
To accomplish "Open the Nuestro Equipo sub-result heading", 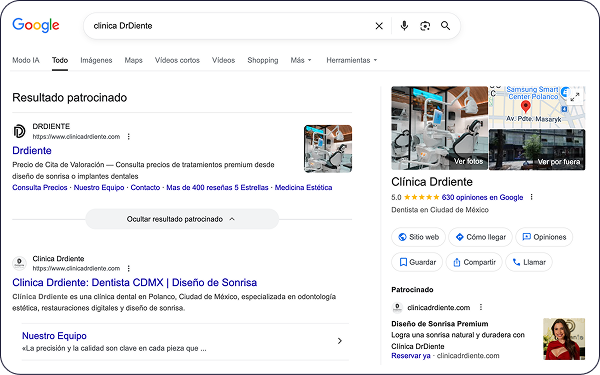I will tap(54, 336).
